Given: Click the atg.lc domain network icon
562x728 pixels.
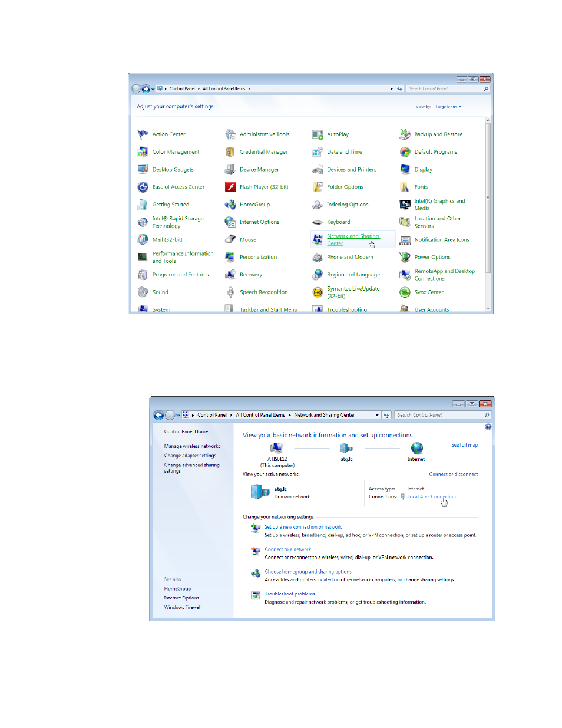Looking at the screenshot, I should pyautogui.click(x=260, y=492).
